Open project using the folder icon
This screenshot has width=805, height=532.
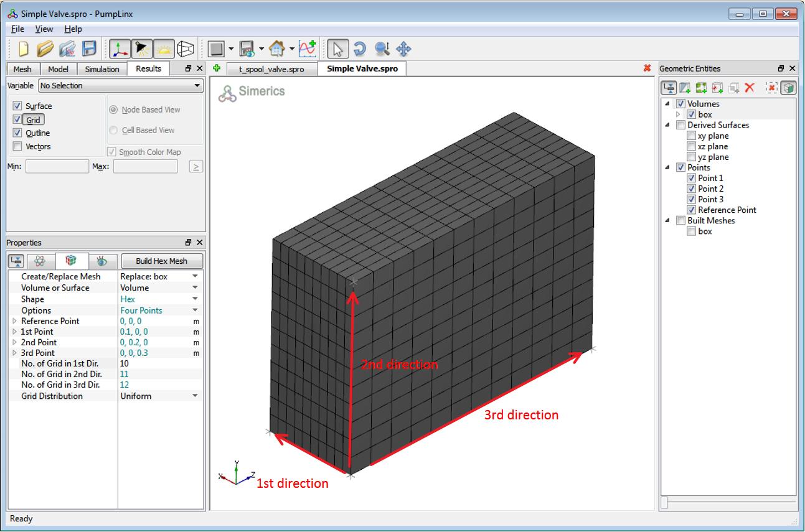(44, 49)
